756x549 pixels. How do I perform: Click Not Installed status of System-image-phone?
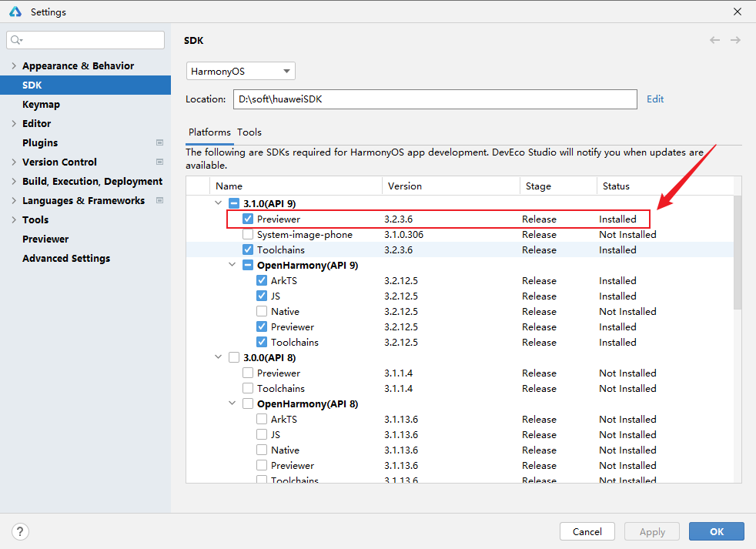(x=627, y=234)
